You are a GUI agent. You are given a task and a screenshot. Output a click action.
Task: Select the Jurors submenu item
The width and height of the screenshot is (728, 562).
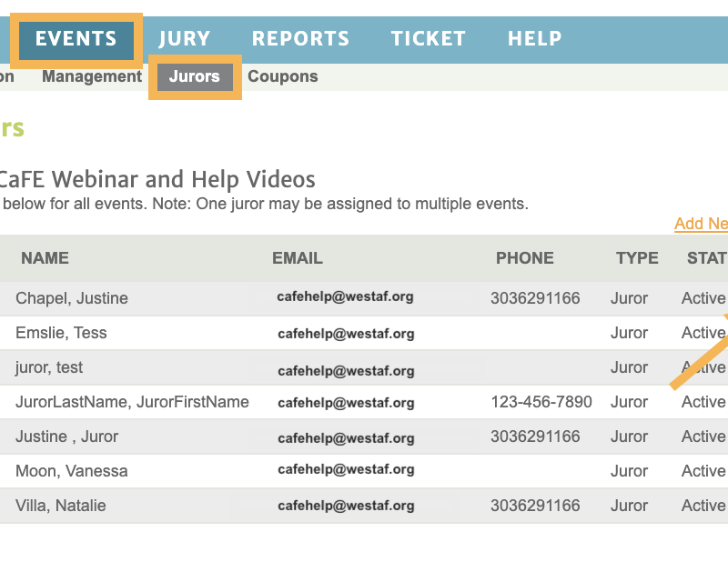click(195, 76)
